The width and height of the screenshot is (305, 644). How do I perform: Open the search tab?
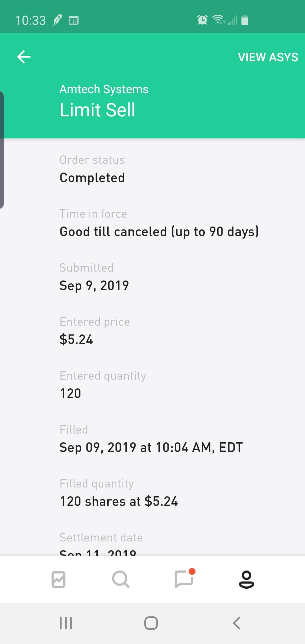pyautogui.click(x=121, y=579)
